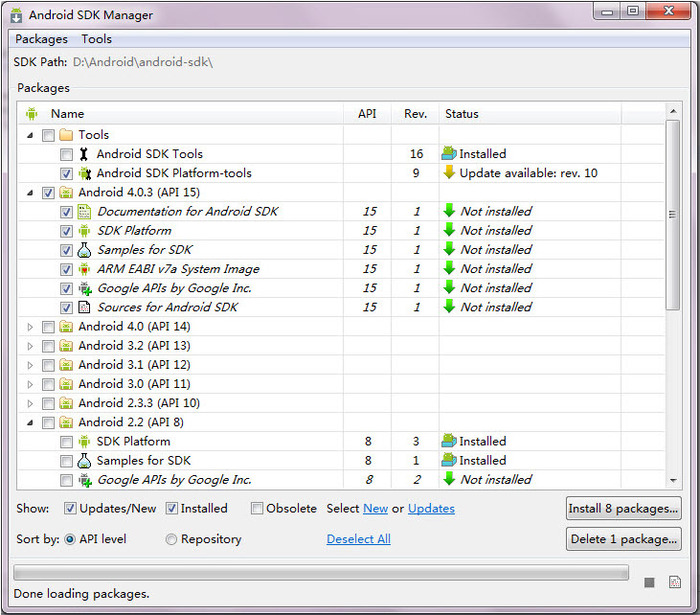Click the Android SDK Tools wrench icon
The height and width of the screenshot is (615, 700).
coord(83,154)
